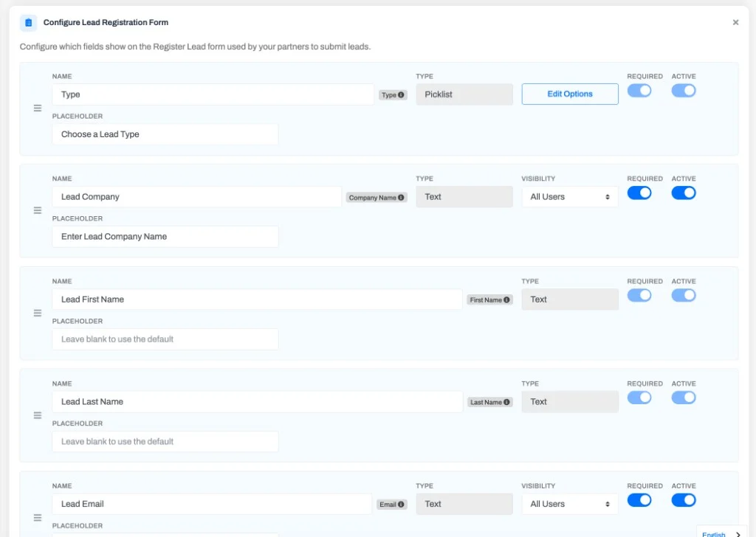Toggle Required for Lead Email
756x537 pixels.
click(639, 500)
